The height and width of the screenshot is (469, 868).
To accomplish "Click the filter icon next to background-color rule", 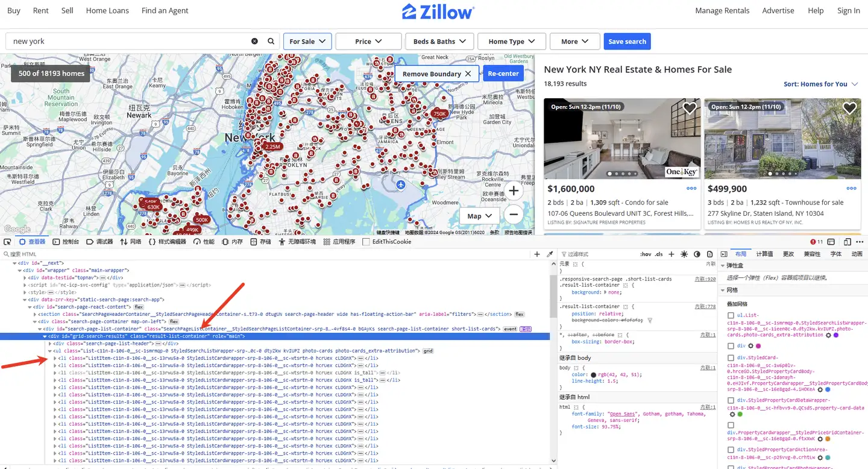I will point(650,321).
